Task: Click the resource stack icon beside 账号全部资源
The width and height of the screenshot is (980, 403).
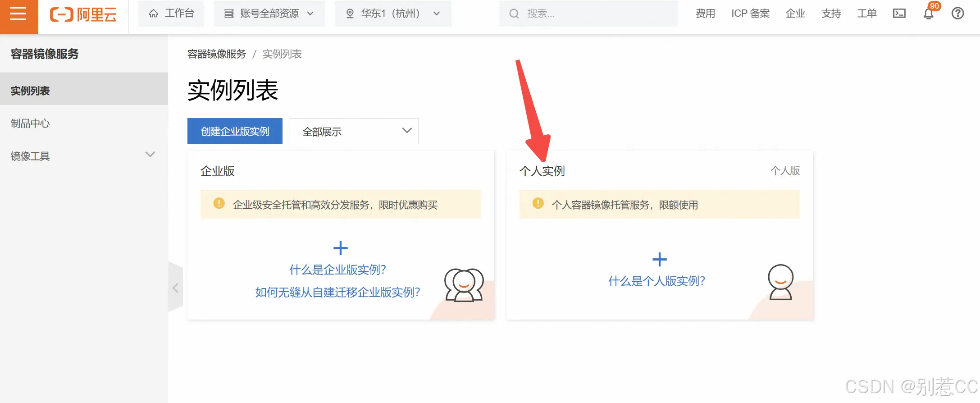Action: [x=229, y=14]
